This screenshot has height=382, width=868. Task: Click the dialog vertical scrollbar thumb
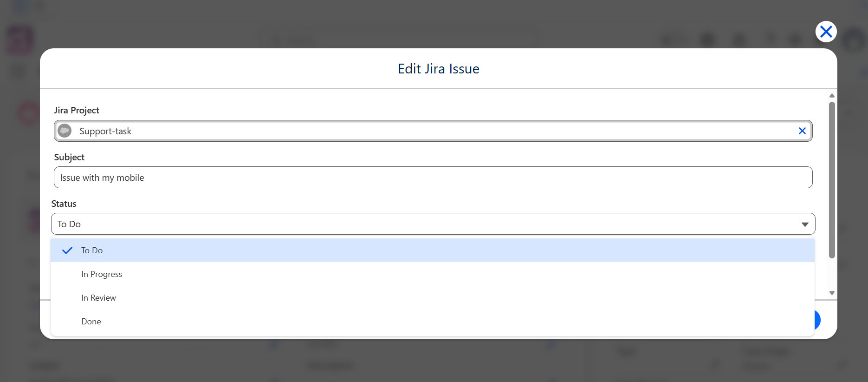point(832,180)
